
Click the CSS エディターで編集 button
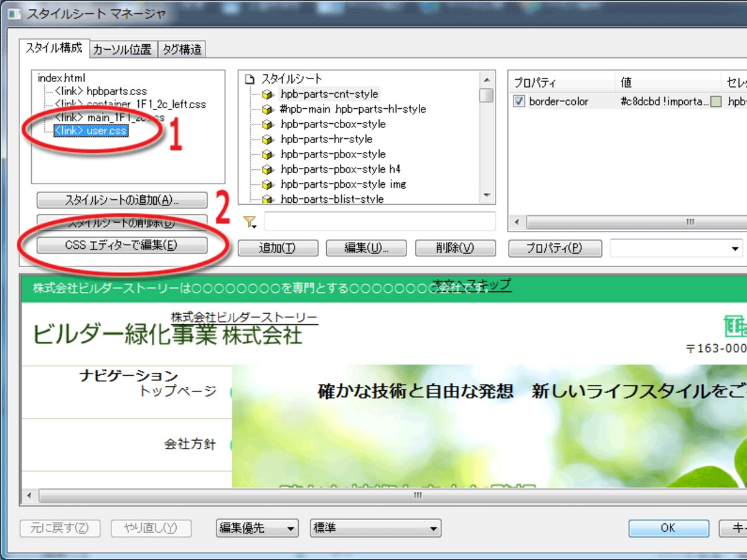pyautogui.click(x=121, y=245)
